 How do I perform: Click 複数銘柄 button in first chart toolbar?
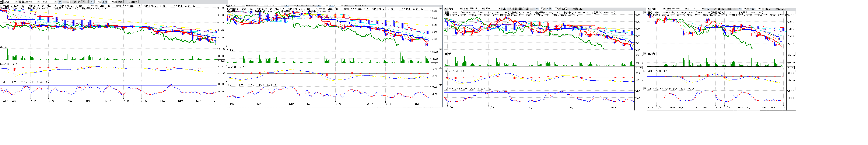(x=133, y=2)
